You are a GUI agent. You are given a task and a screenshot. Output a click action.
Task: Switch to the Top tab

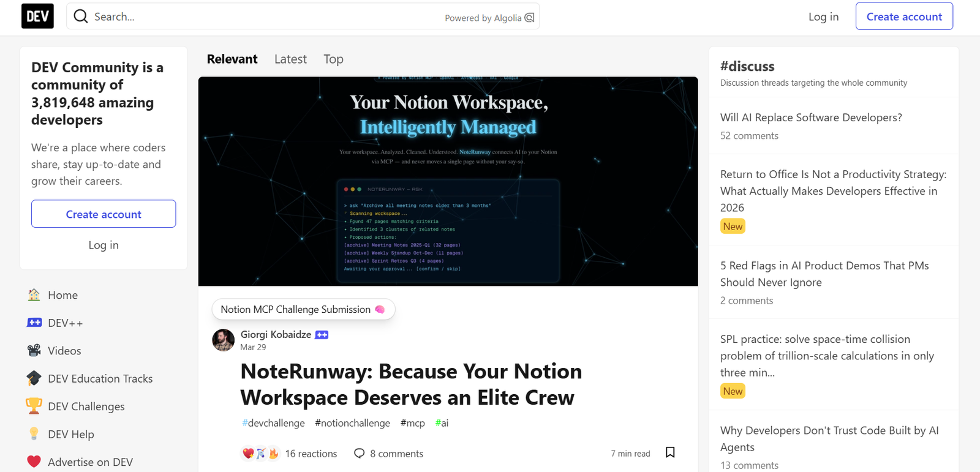(x=333, y=59)
